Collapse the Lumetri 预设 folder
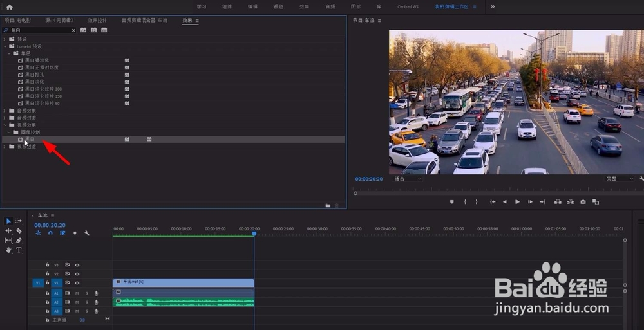This screenshot has height=330, width=644. coord(5,46)
